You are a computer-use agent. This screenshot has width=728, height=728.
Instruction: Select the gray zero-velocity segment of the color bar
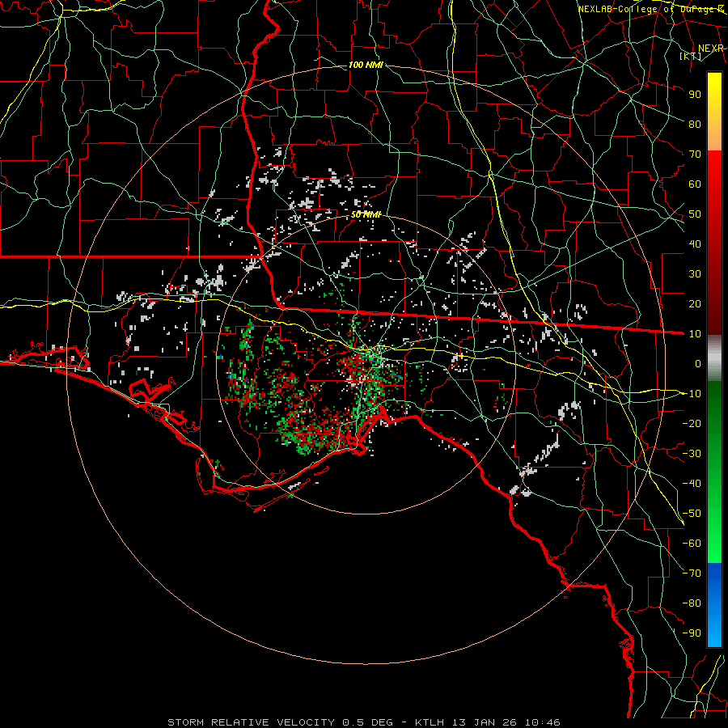pos(714,358)
